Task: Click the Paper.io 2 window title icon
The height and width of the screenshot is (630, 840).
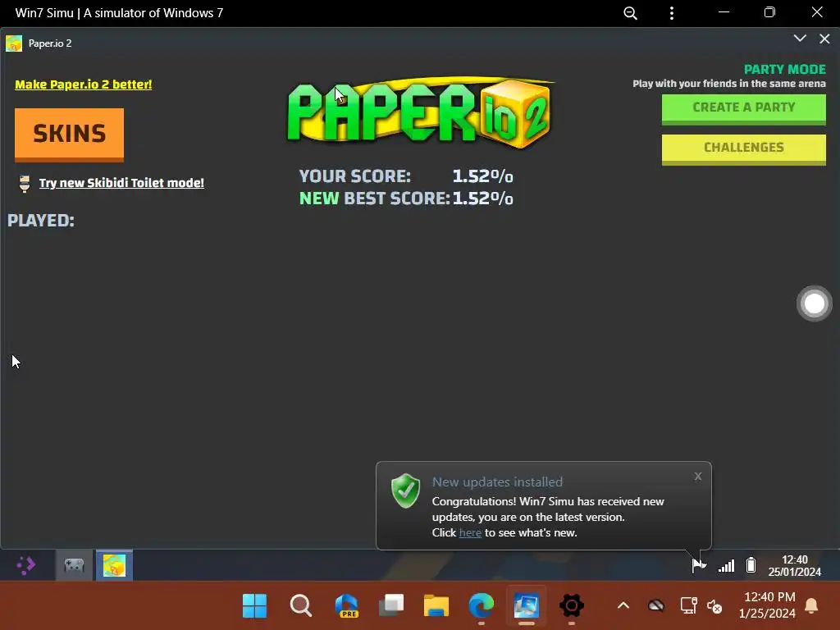Action: click(14, 43)
